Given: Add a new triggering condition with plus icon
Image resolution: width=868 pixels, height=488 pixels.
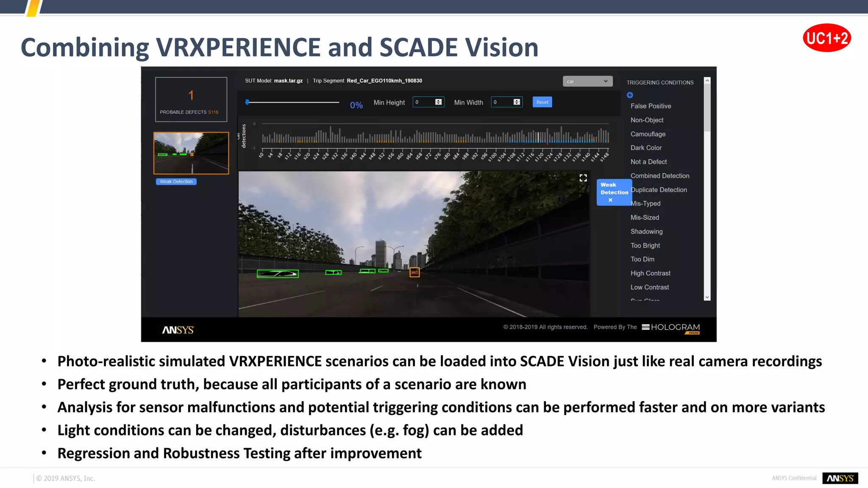Looking at the screenshot, I should 630,95.
